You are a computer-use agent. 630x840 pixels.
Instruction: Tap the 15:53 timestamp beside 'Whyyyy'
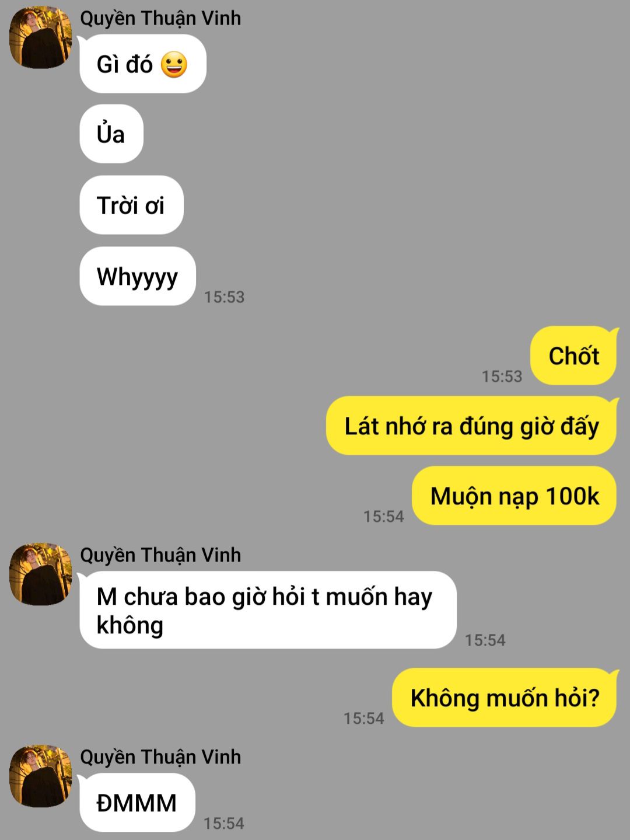point(224,297)
